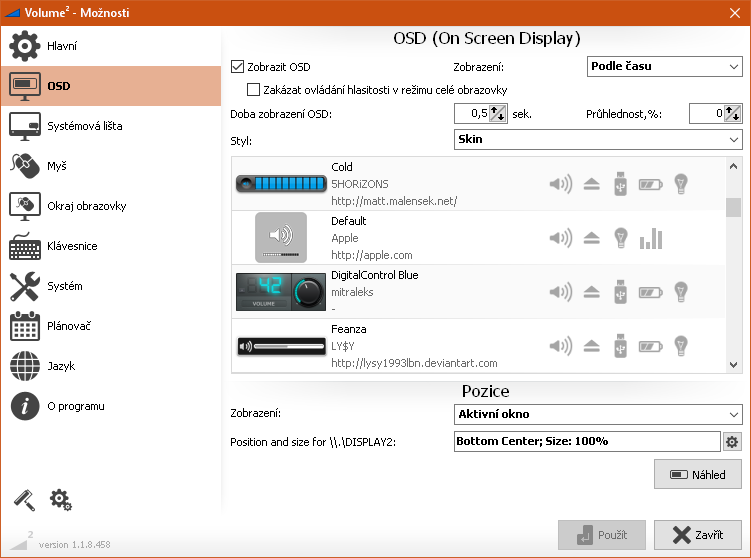The width and height of the screenshot is (751, 558).
Task: Click the eject icon in Feanza skin row
Action: [592, 346]
